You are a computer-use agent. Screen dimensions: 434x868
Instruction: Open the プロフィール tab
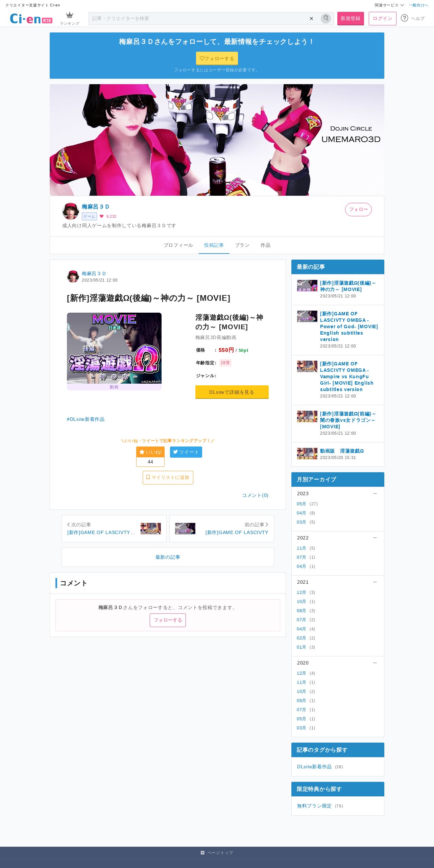click(x=178, y=245)
